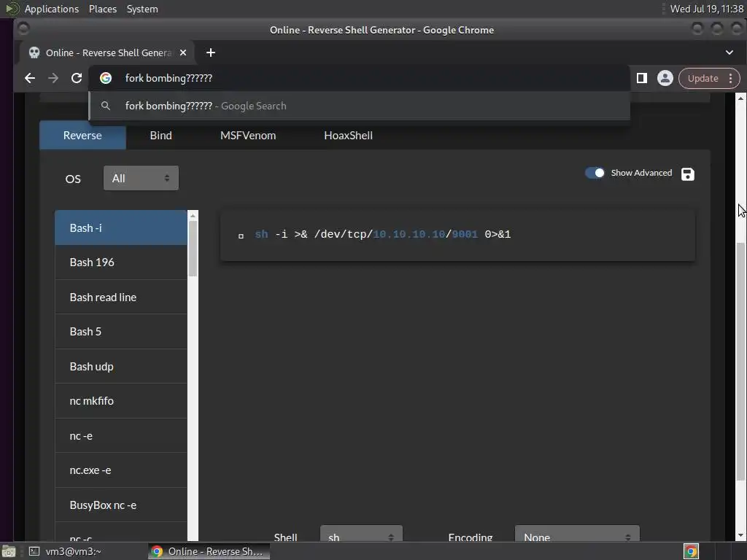The height and width of the screenshot is (560, 747).
Task: Select the nc mkfifo payload
Action: [x=121, y=401]
